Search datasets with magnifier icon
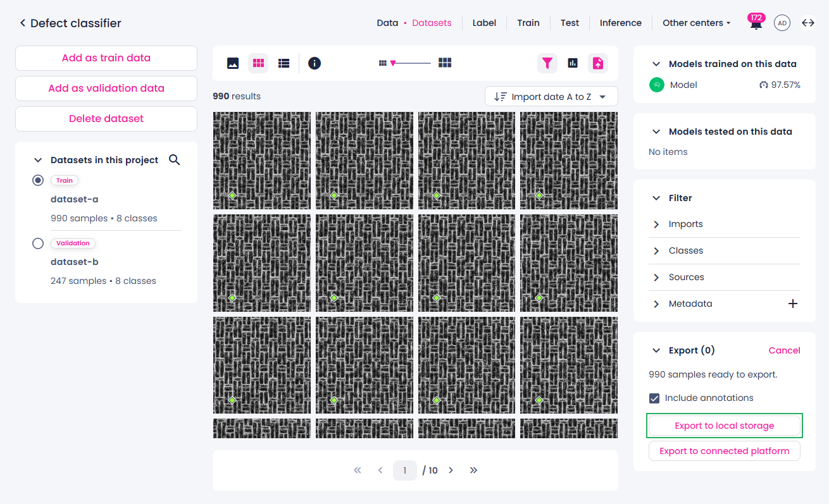 tap(175, 160)
